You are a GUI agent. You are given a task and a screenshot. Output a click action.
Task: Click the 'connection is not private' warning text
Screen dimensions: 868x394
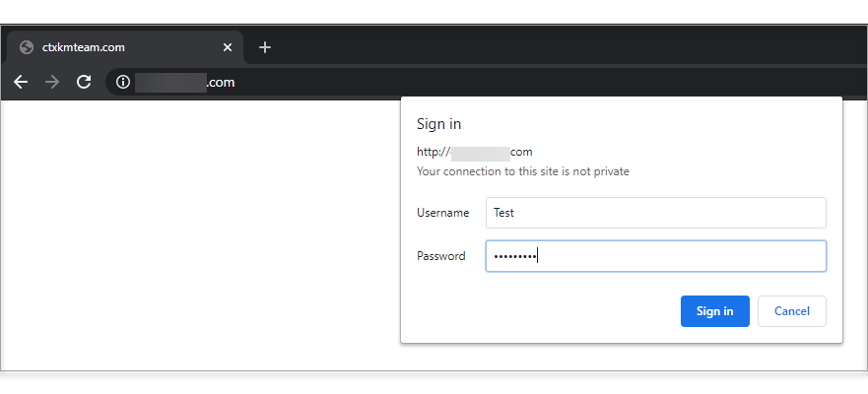coord(523,171)
